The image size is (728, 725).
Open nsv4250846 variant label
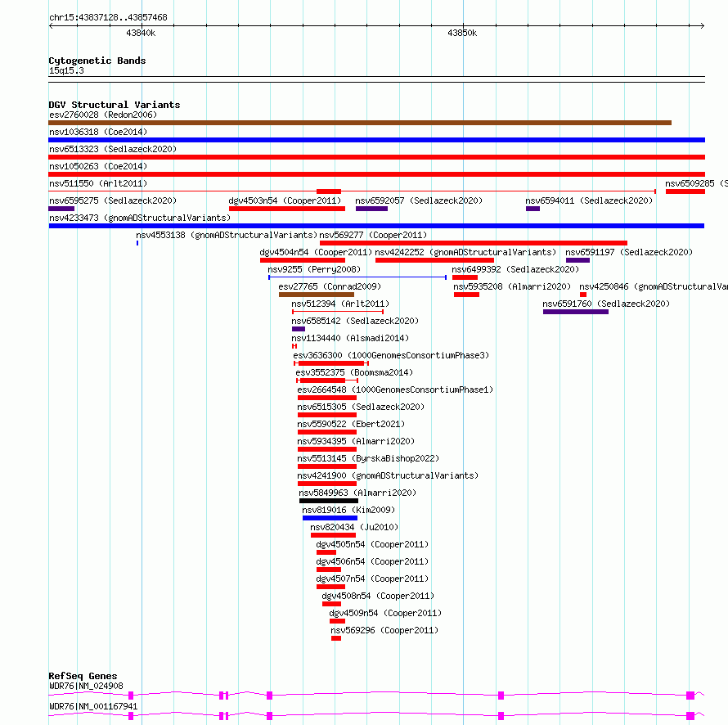(x=654, y=286)
